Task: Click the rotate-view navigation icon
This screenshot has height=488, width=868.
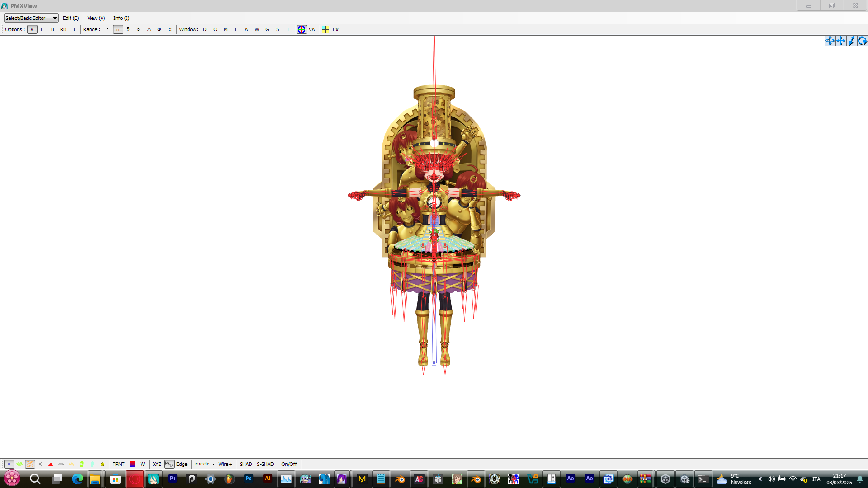Action: [x=863, y=41]
